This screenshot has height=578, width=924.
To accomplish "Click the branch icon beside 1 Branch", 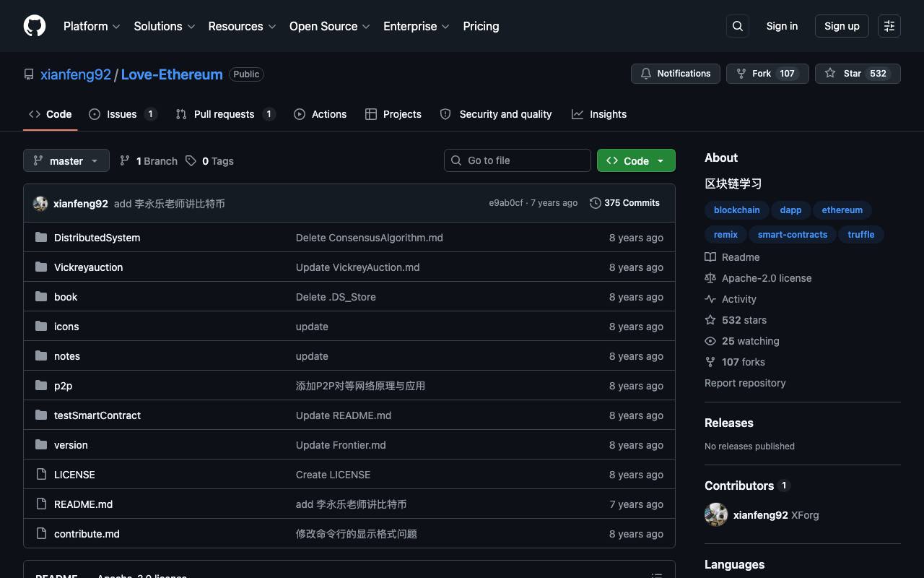I will (x=125, y=160).
